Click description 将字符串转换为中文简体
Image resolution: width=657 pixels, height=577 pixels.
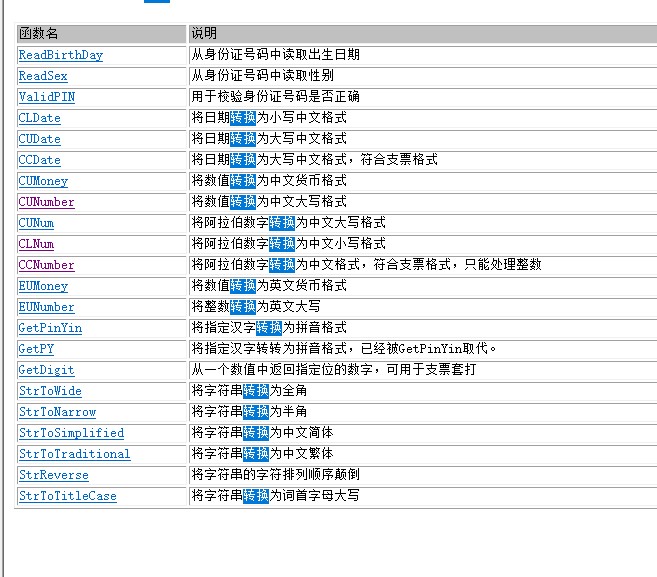click(x=262, y=432)
